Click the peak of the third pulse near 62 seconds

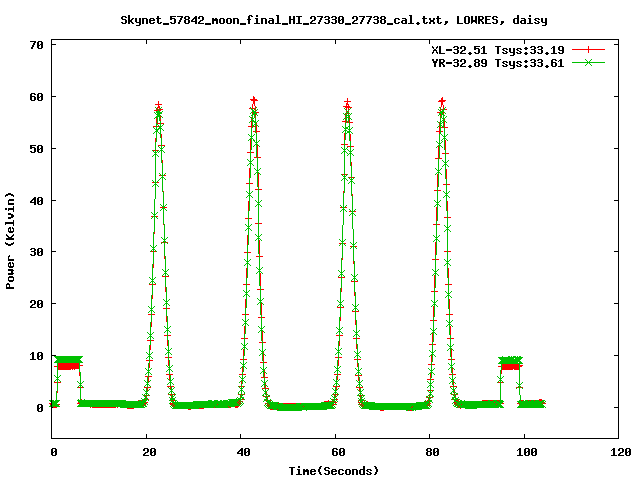[347, 102]
